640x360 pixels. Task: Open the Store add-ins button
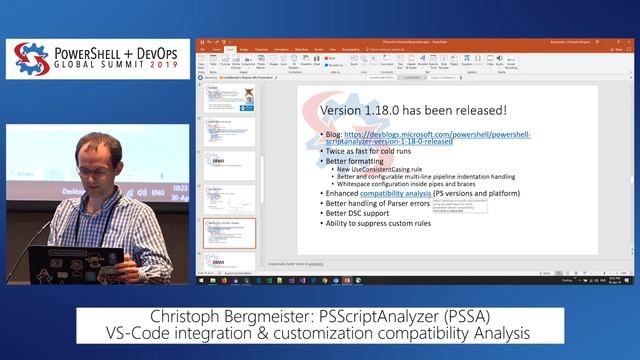330,58
